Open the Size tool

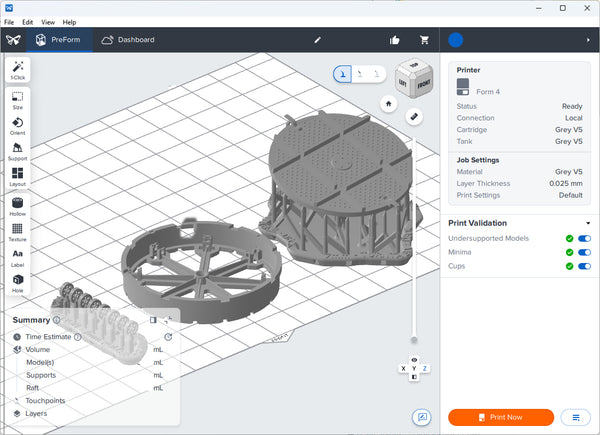[x=18, y=98]
